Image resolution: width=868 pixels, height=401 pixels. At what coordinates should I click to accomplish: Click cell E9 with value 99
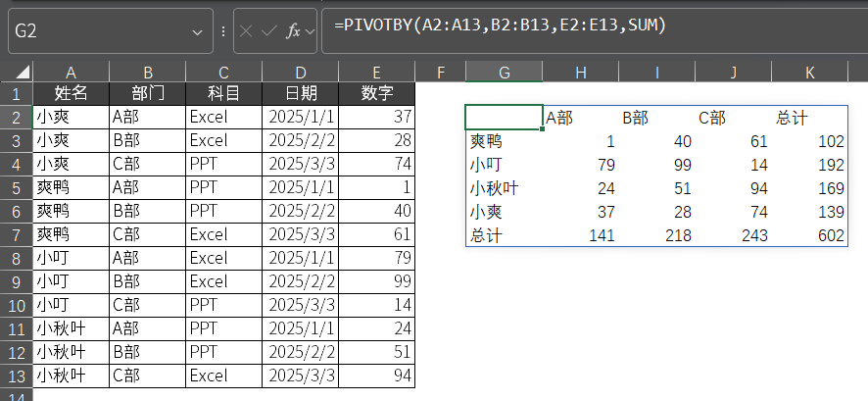[x=377, y=282]
